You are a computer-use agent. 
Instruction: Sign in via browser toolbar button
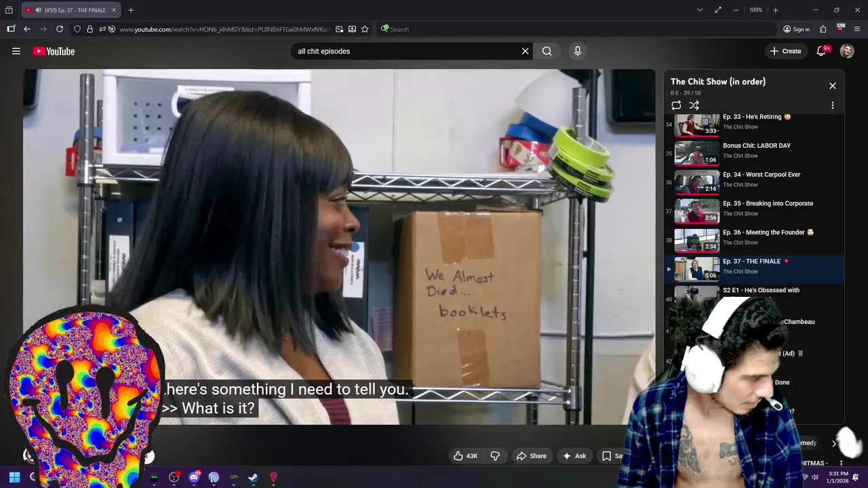coord(796,29)
